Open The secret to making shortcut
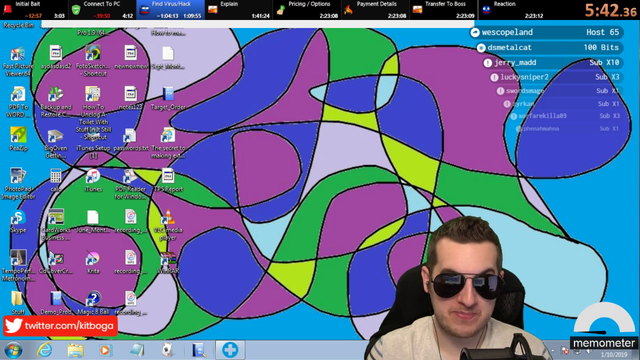This screenshot has height=360, width=640. tap(168, 143)
